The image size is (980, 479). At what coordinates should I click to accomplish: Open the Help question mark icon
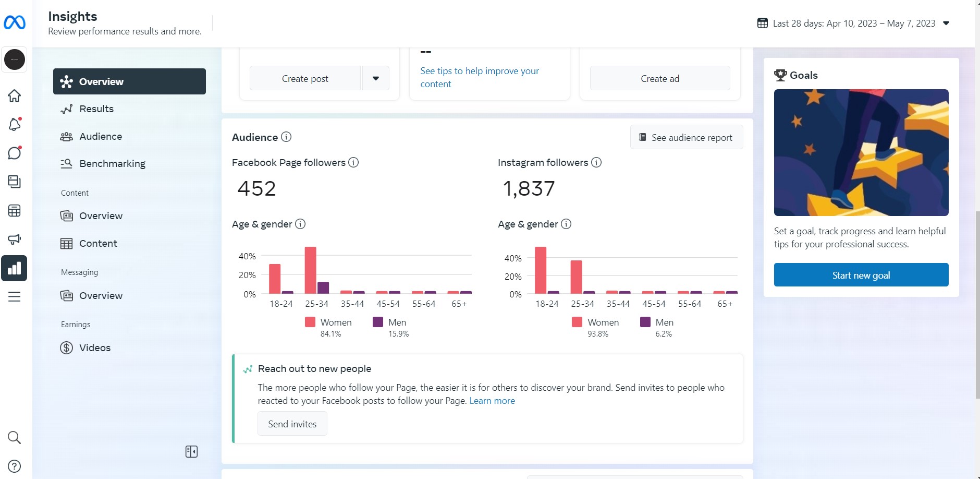tap(14, 466)
